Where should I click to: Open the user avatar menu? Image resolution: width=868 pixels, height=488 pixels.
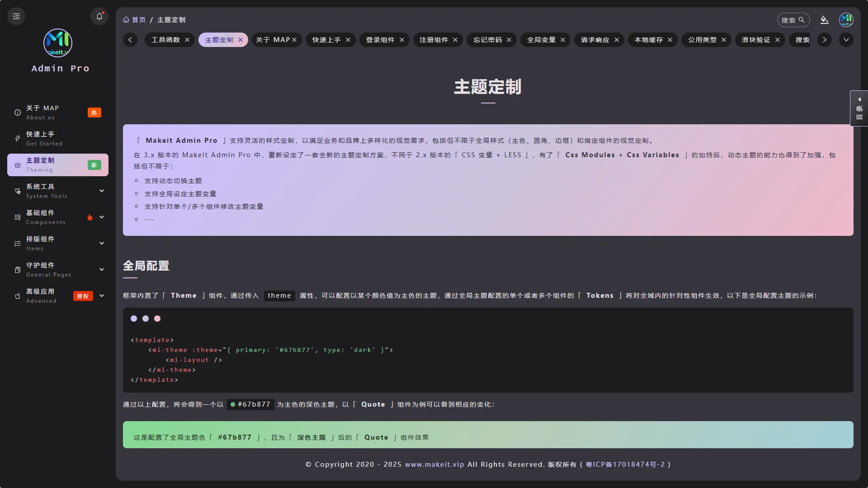(846, 20)
